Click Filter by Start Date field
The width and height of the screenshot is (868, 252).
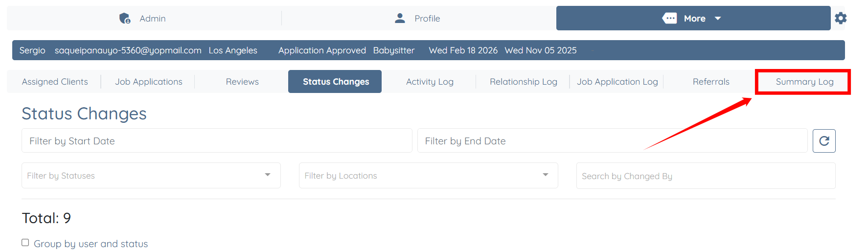[217, 141]
